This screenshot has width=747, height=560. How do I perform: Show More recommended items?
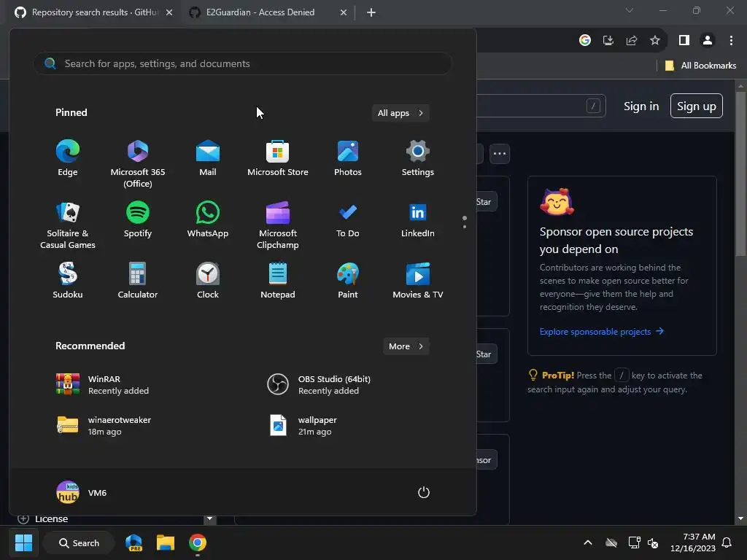[406, 346]
